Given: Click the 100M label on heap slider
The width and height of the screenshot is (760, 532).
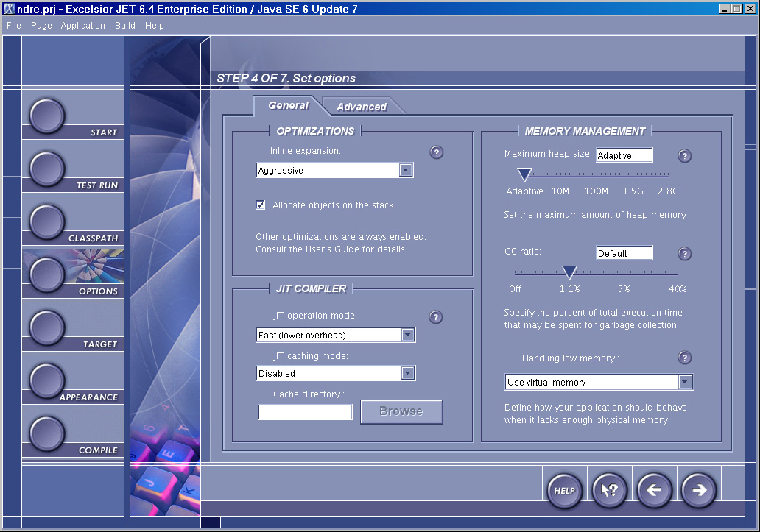Looking at the screenshot, I should tap(597, 191).
